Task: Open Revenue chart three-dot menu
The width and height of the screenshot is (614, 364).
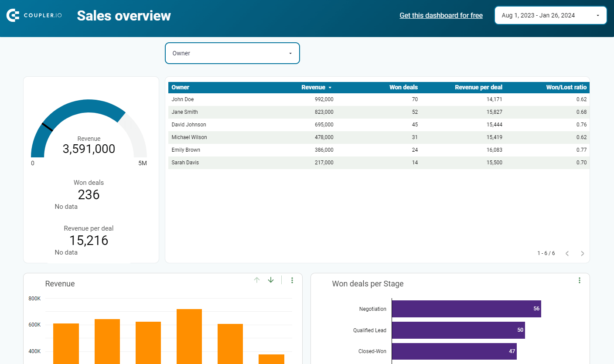Action: [292, 280]
